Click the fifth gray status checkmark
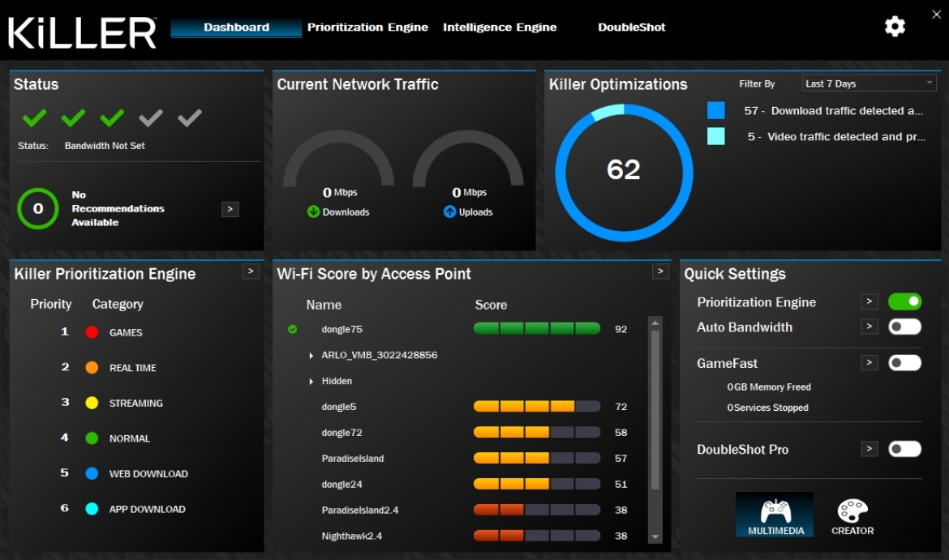 click(x=190, y=118)
